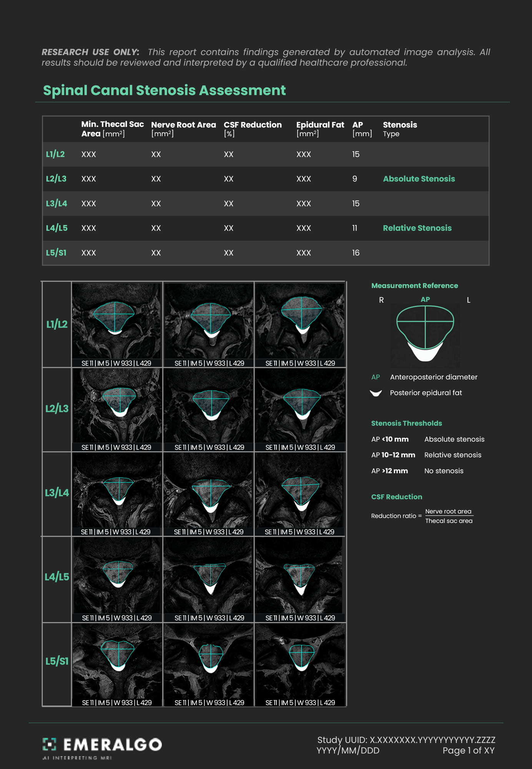Click the RESEARCH USE ONLY disclaimer

click(266, 57)
